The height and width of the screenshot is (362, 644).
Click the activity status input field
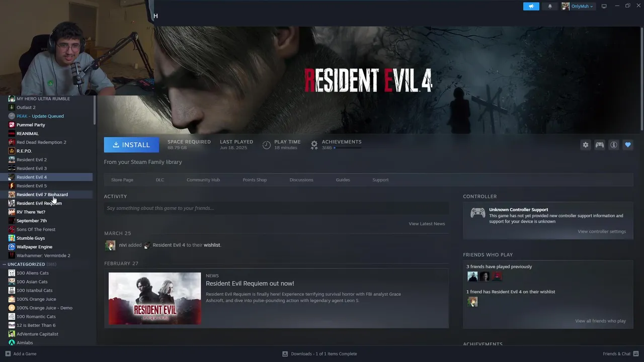coord(276,208)
